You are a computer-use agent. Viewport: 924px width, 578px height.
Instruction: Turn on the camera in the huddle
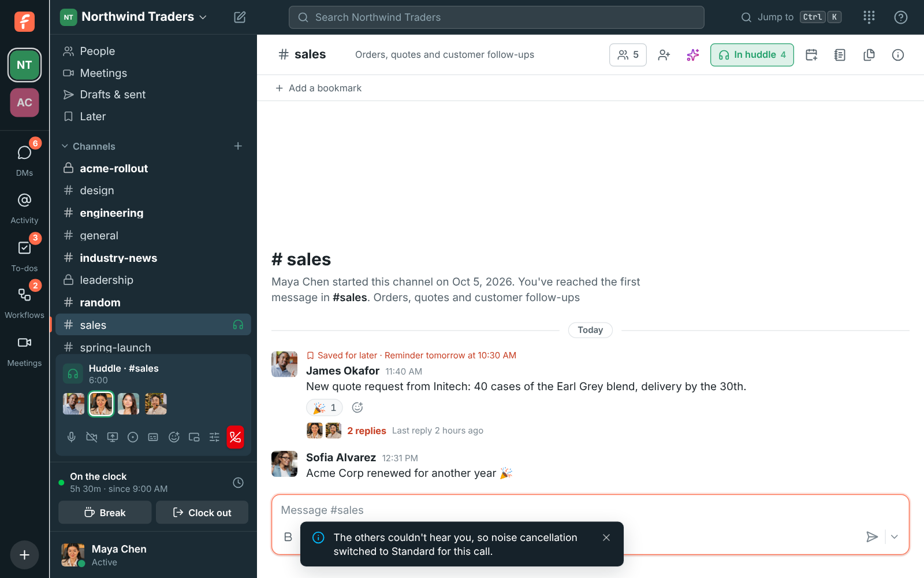point(92,438)
